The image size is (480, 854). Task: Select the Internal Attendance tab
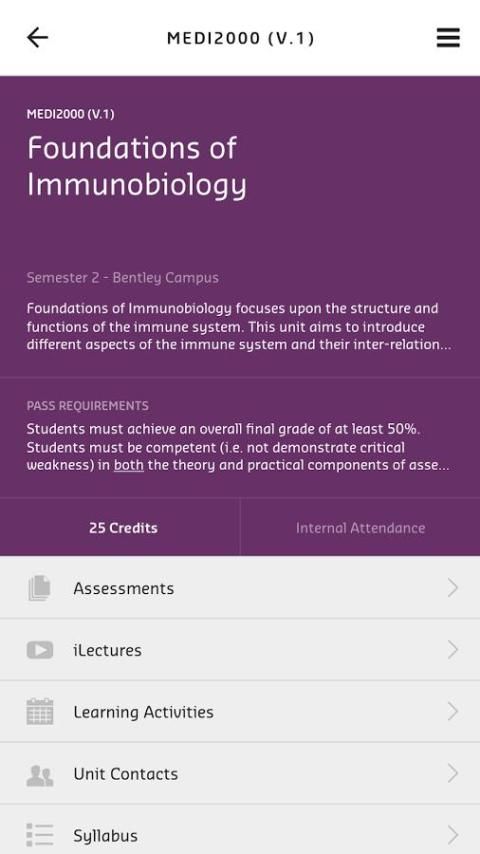coord(360,527)
